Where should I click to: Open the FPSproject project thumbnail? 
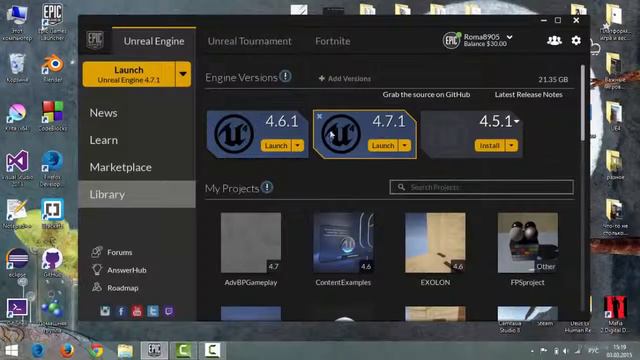click(528, 242)
